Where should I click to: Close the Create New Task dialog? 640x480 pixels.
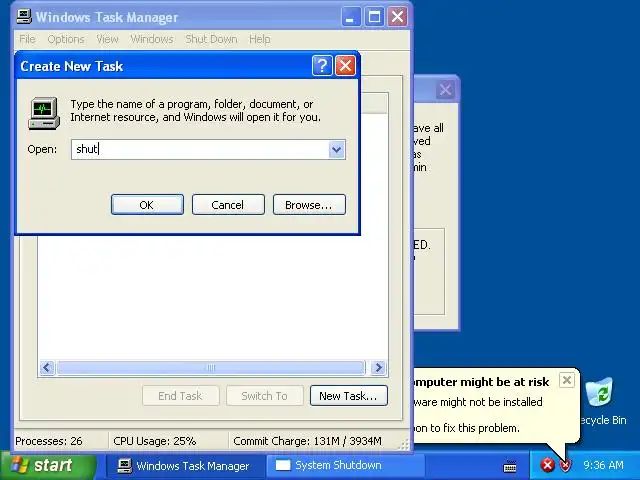(345, 65)
